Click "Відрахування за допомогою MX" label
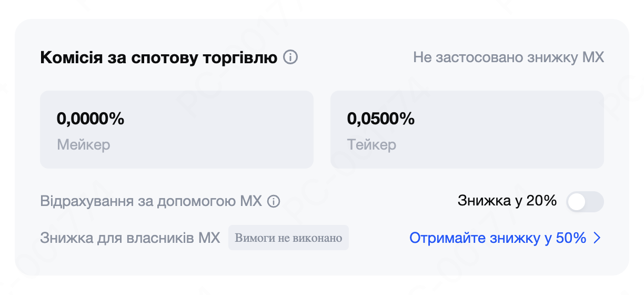Viewport: 644px width, 295px height. 150,201
